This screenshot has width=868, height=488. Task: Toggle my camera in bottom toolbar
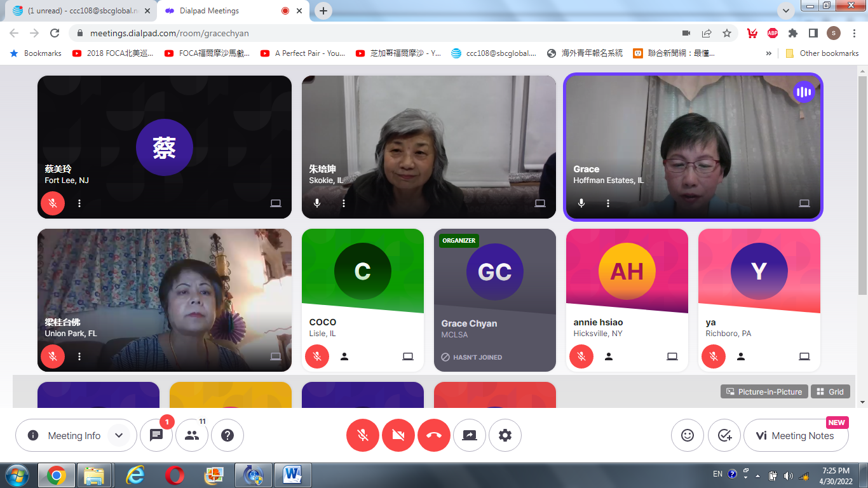click(x=398, y=435)
